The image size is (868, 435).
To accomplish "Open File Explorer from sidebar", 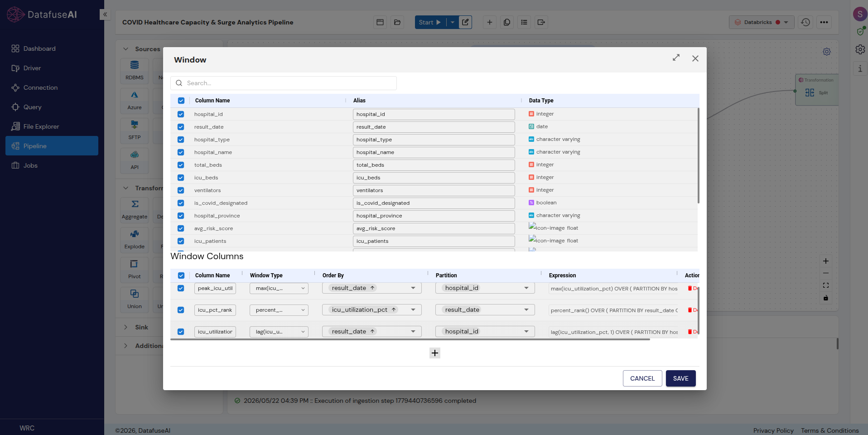I will [x=52, y=126].
